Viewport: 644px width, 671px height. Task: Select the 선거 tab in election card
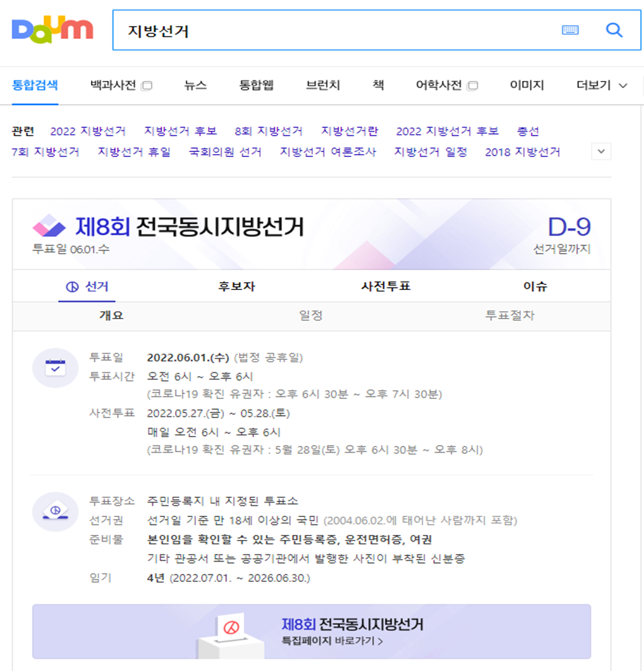pyautogui.click(x=87, y=286)
